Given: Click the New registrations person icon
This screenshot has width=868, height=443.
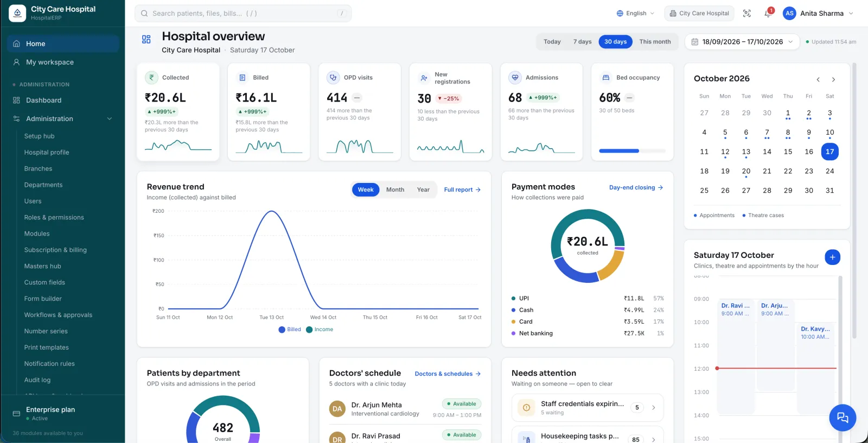Looking at the screenshot, I should click(424, 78).
